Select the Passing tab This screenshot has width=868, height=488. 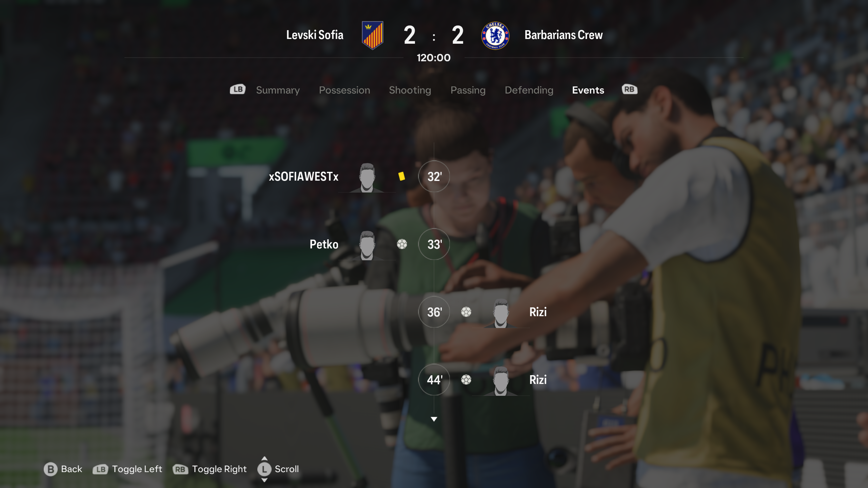click(468, 90)
